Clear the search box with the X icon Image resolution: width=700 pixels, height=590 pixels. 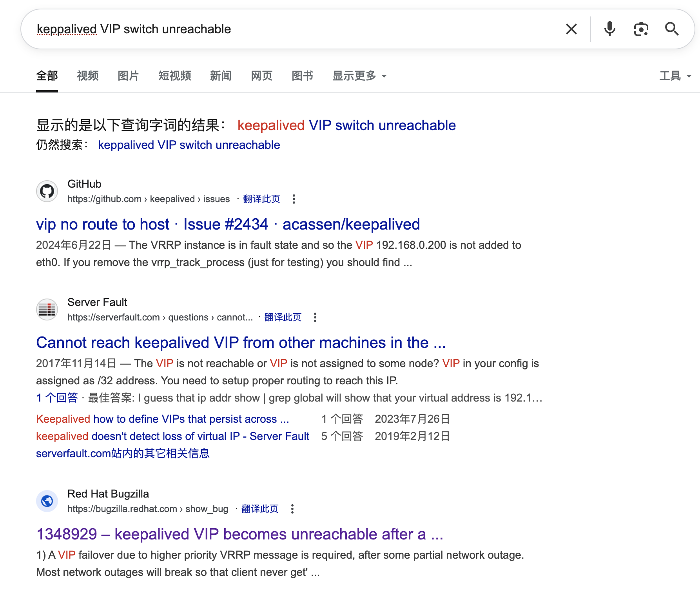pyautogui.click(x=571, y=29)
